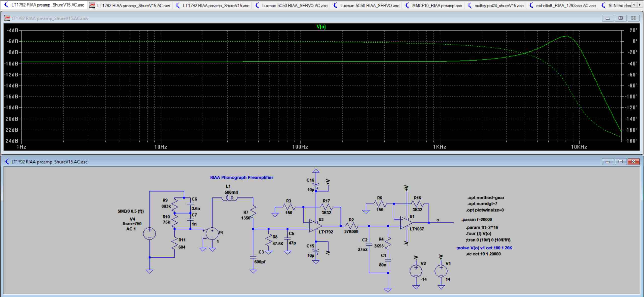
Task: Click the 500mH inductor value
Action: click(x=231, y=192)
